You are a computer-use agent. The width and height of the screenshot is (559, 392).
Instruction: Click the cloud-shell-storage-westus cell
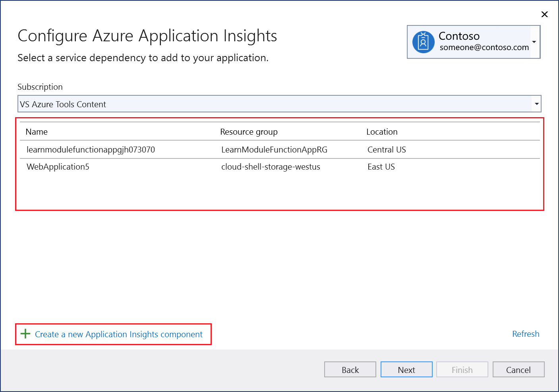[271, 167]
